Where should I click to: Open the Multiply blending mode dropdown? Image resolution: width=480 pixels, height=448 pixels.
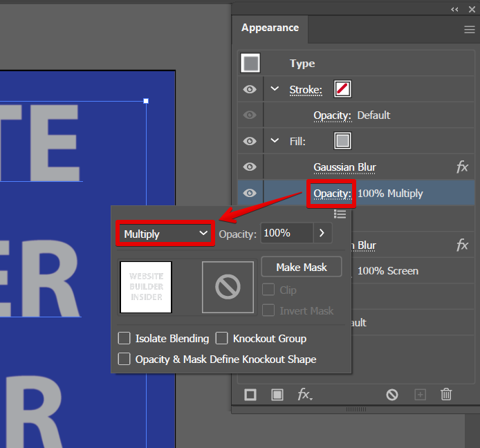point(165,234)
